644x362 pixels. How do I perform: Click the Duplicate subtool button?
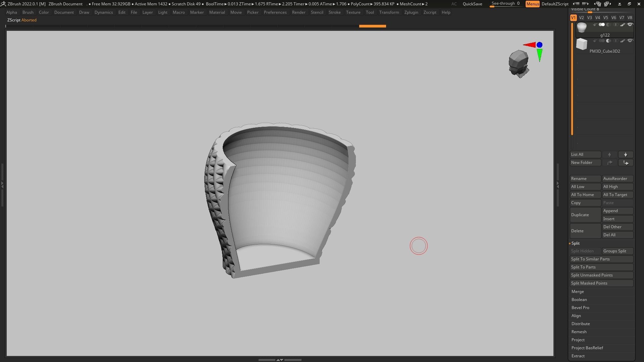click(x=585, y=215)
